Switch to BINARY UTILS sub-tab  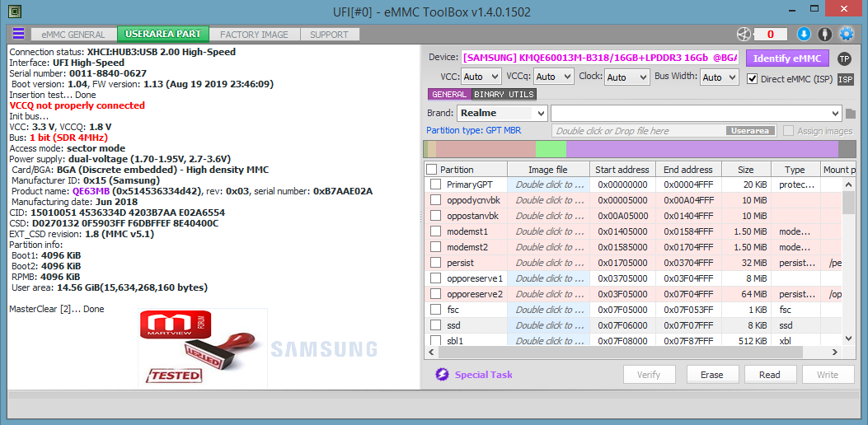click(504, 94)
